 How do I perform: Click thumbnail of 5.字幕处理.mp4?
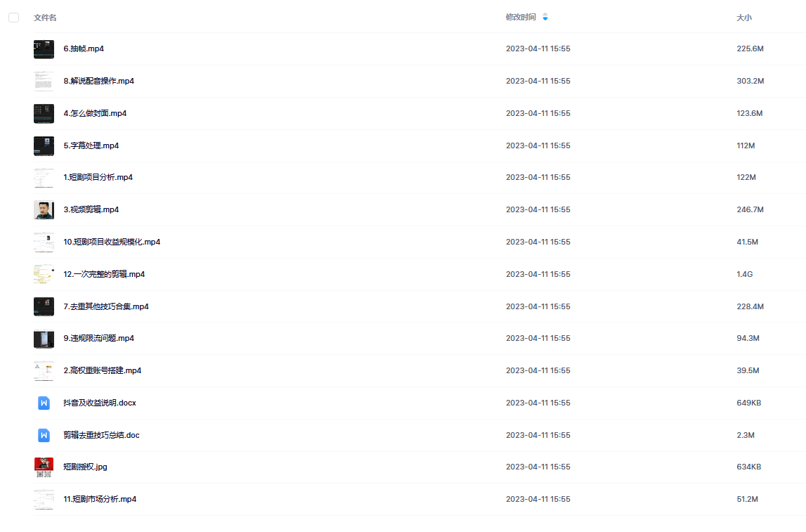44,146
